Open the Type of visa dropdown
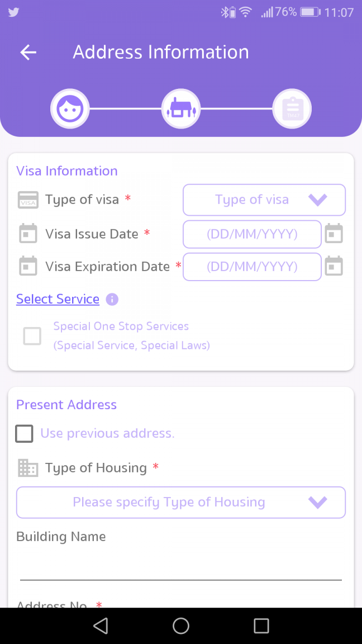The height and width of the screenshot is (644, 362). coord(264,200)
